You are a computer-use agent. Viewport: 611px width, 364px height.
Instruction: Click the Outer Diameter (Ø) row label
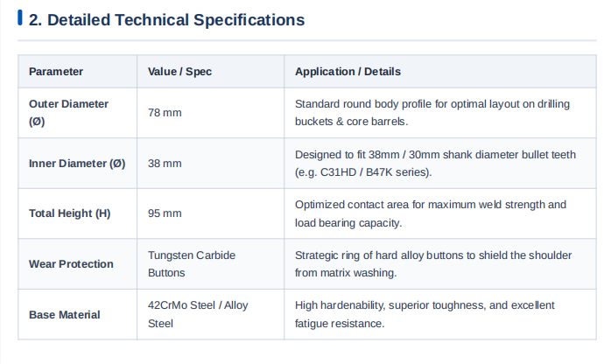(x=68, y=113)
